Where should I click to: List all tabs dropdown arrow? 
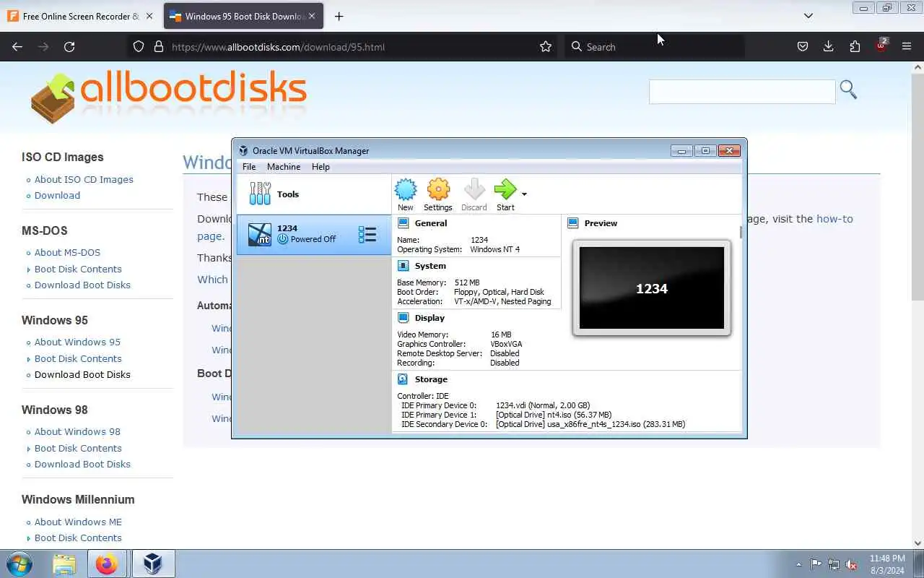tap(808, 16)
